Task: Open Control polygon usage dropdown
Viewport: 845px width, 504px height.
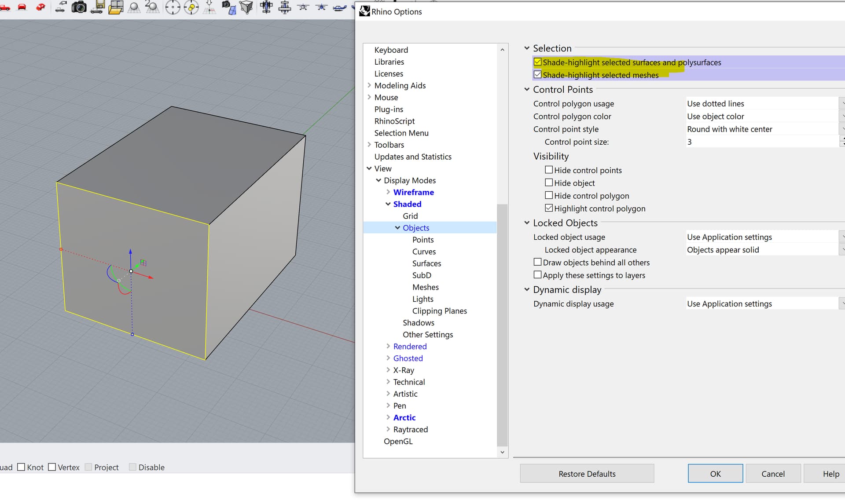Action: (x=764, y=103)
